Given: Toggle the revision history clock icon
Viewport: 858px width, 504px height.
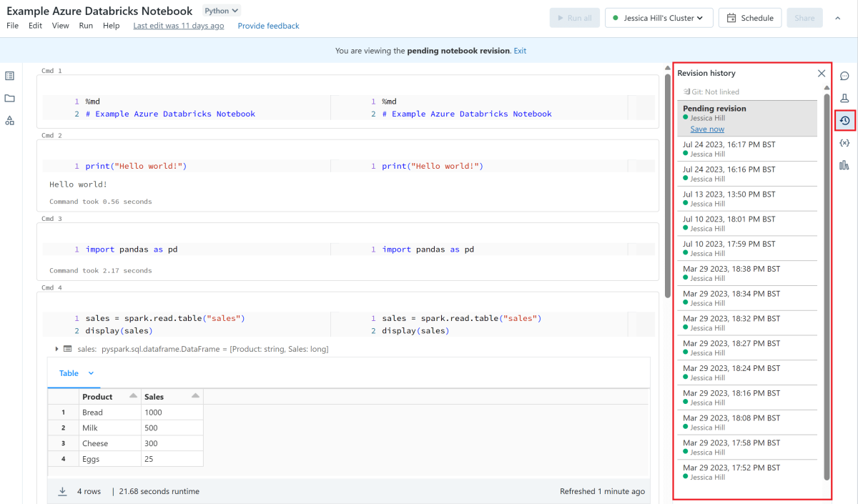Looking at the screenshot, I should pos(844,121).
